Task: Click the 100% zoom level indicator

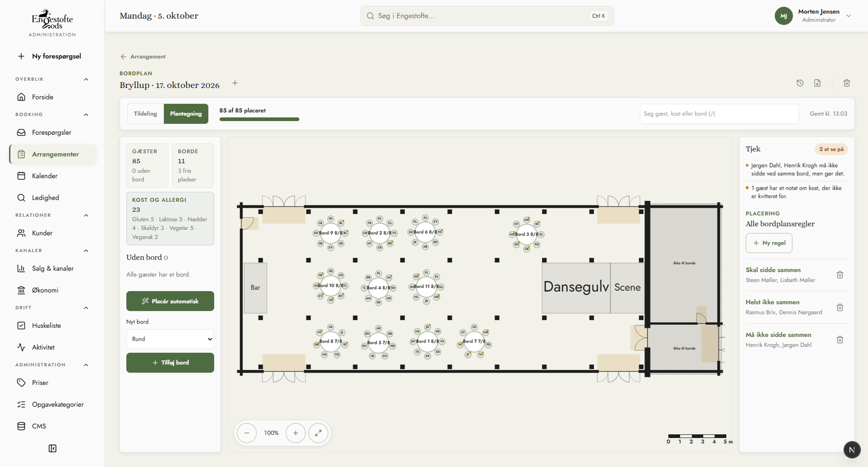Action: pyautogui.click(x=271, y=433)
